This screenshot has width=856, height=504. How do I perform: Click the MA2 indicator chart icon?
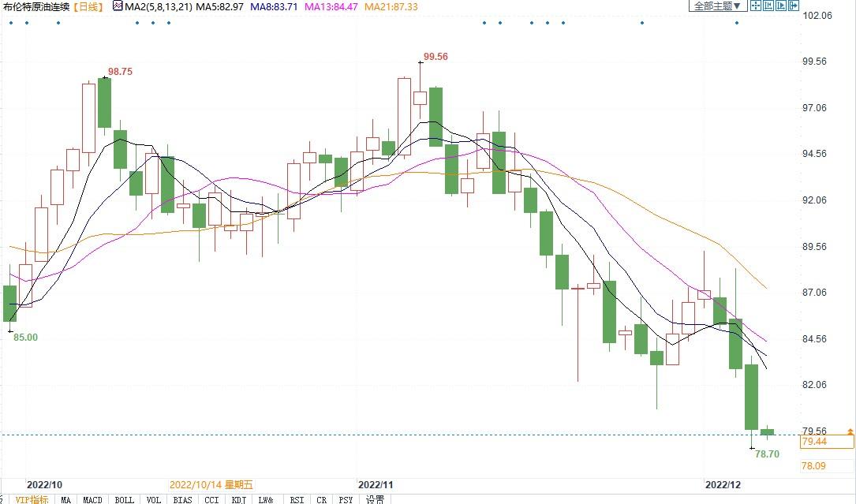[x=118, y=6]
